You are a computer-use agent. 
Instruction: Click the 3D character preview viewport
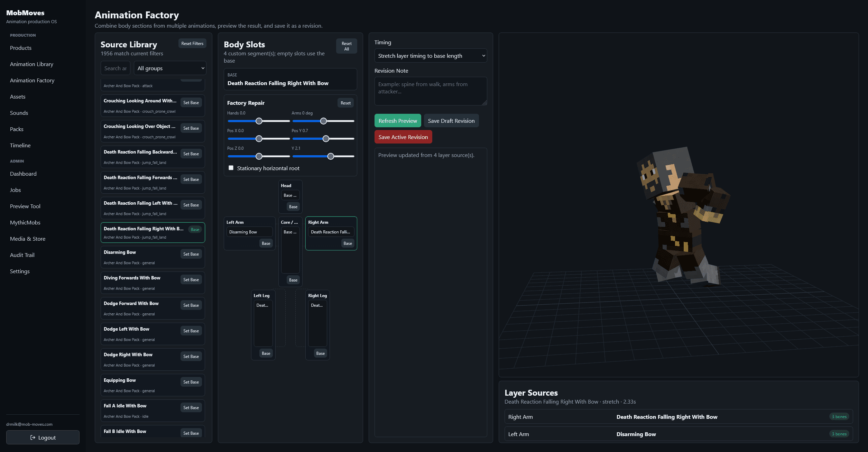[678, 205]
